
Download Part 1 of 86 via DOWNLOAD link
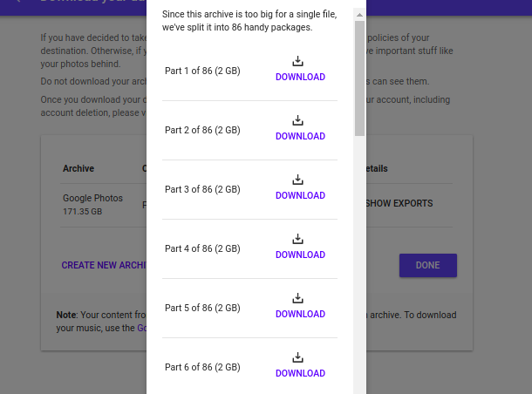tap(300, 77)
